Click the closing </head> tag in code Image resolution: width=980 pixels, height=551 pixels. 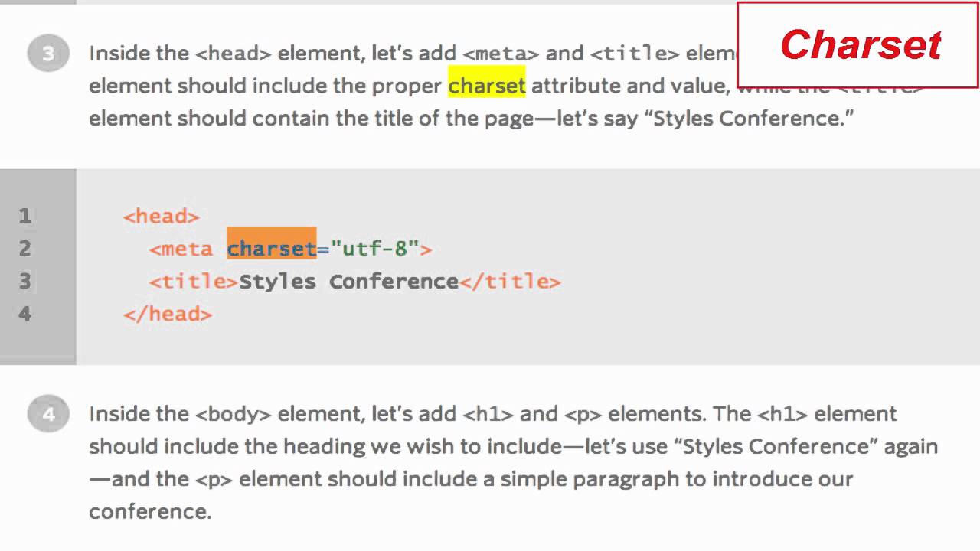coord(168,313)
